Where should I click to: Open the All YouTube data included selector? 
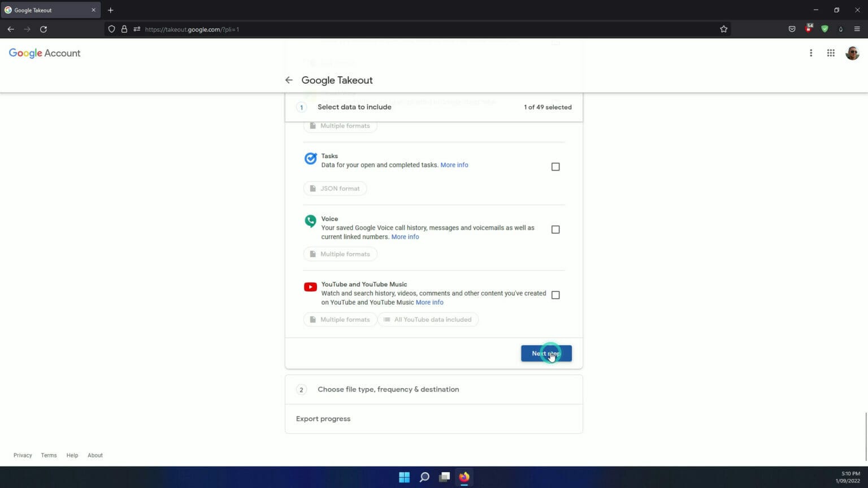click(428, 319)
